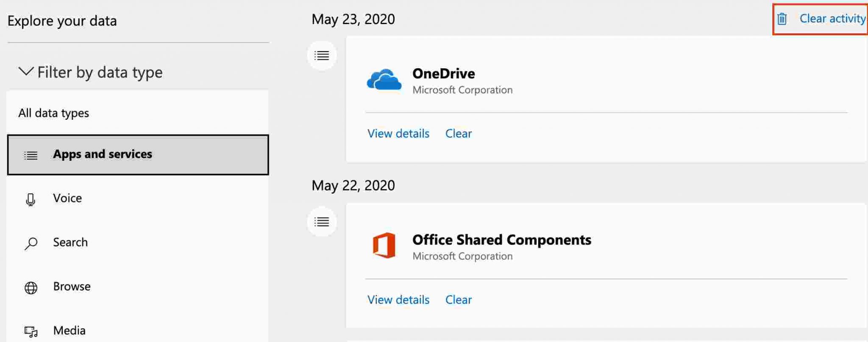Screen dimensions: 868x342
Task: Select the Apps and services icon
Action: tap(30, 155)
